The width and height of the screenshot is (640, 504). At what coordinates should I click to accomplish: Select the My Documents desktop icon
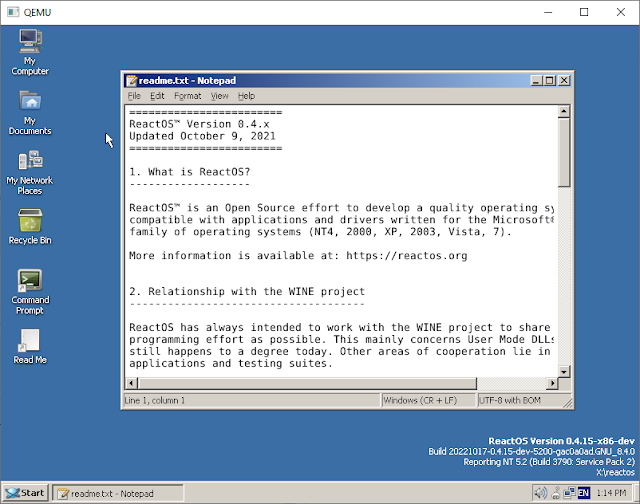pos(30,112)
